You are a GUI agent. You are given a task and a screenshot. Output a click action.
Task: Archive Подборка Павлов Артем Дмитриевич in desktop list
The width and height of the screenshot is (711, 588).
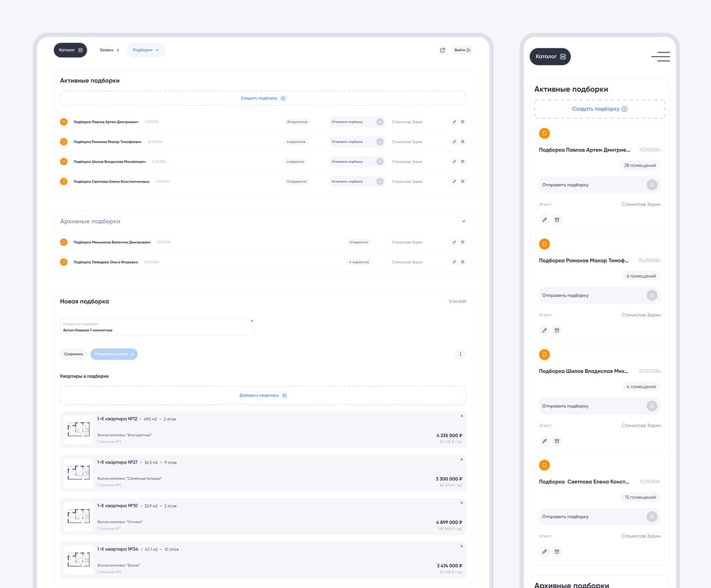463,122
